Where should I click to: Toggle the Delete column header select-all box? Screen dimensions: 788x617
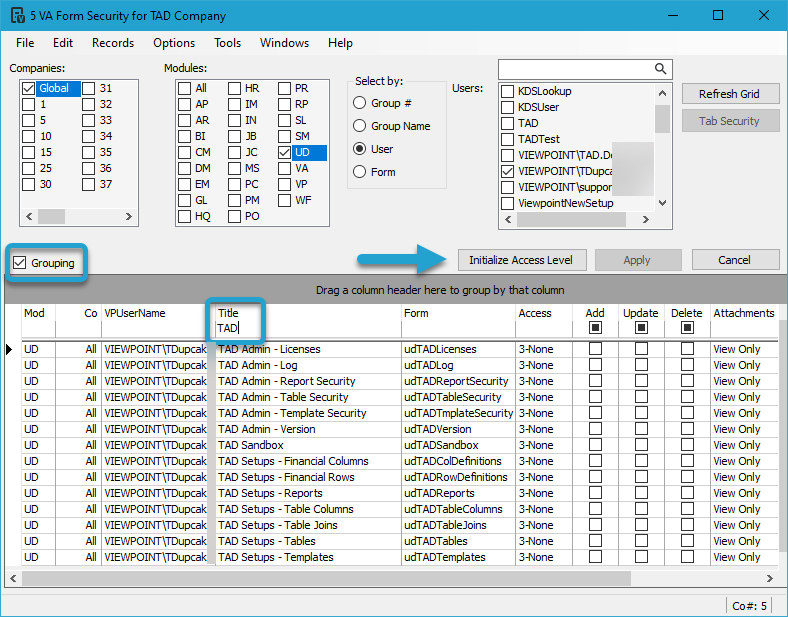687,328
